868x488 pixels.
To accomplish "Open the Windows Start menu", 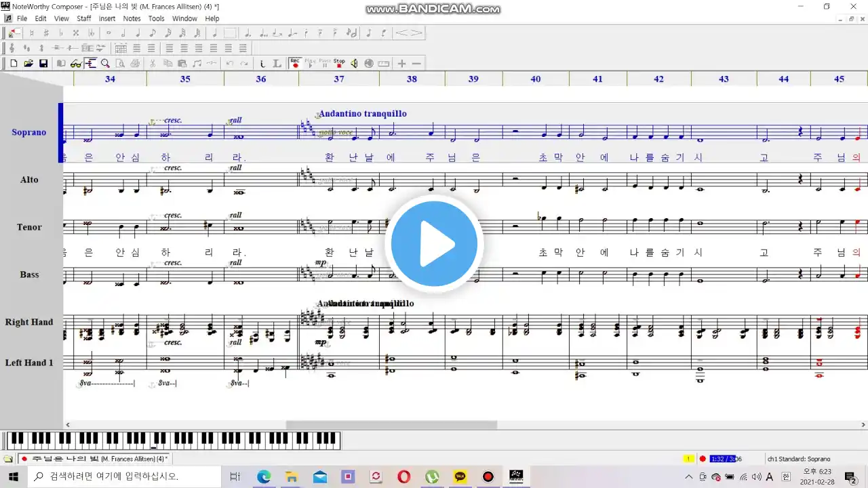I will [14, 476].
